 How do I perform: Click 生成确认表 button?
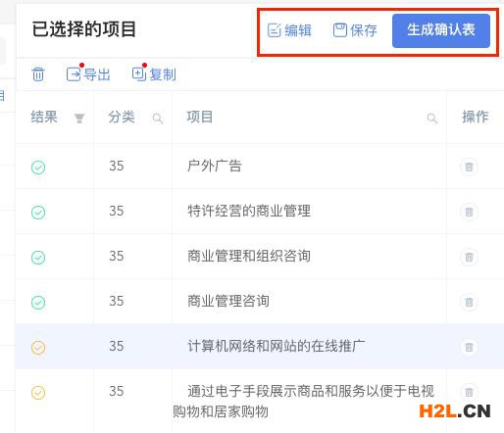pos(441,30)
